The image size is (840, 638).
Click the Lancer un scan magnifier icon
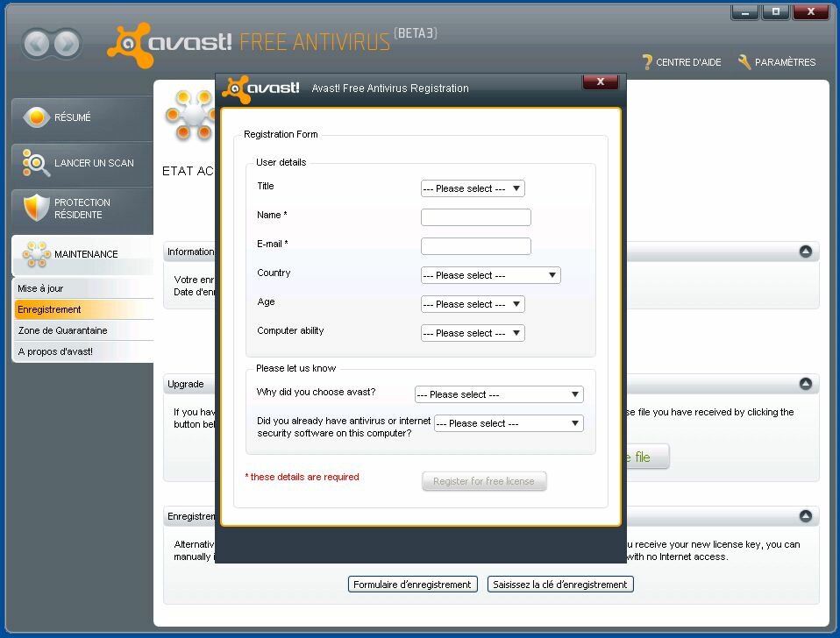[x=35, y=163]
